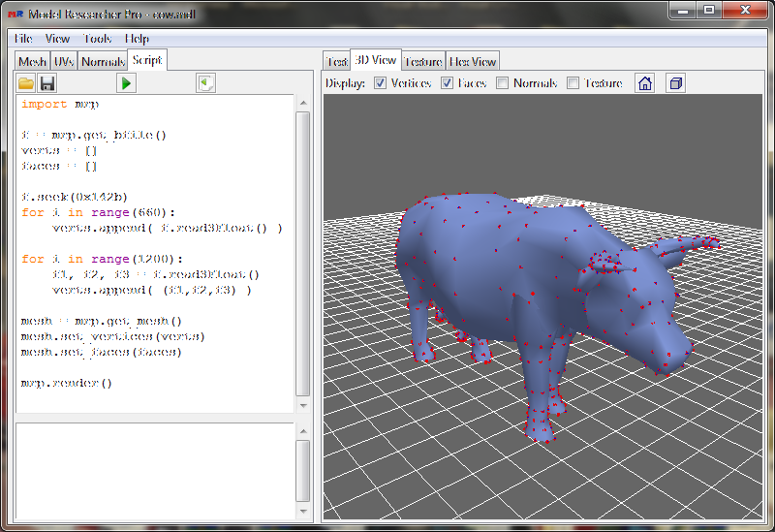
Task: Click the script editor scrollbar down arrow
Action: click(x=302, y=406)
